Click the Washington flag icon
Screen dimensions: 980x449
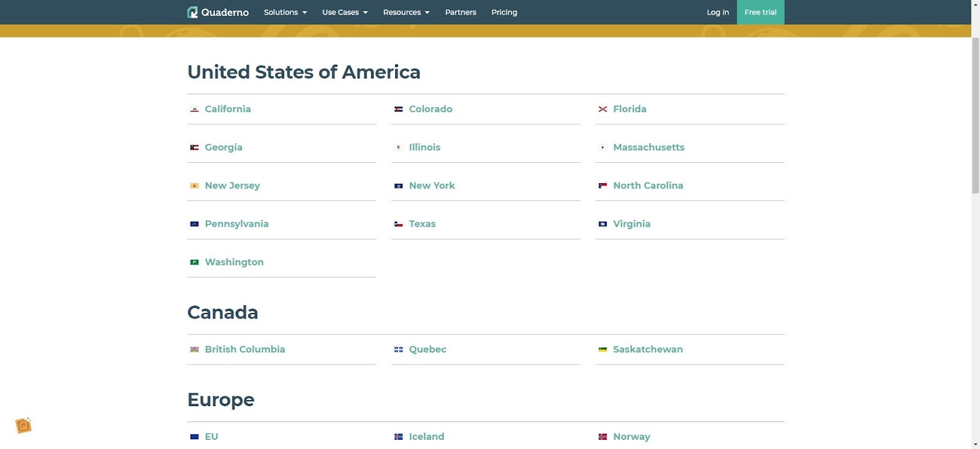pyautogui.click(x=194, y=262)
